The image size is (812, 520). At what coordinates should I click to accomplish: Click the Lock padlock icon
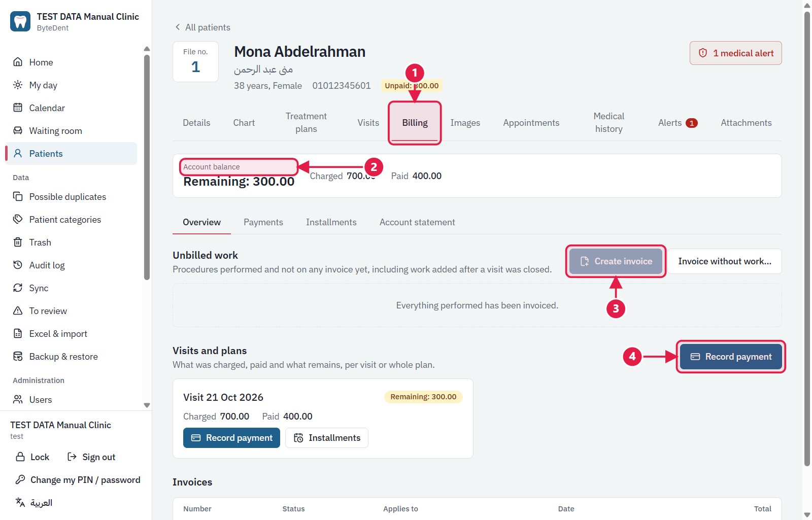tap(20, 457)
